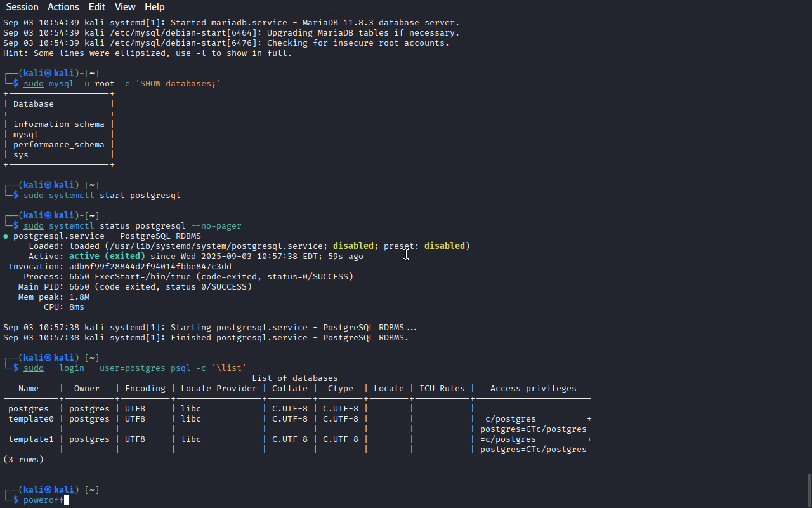
Task: Click the green status dot before postgresql.service
Action: [x=6, y=236]
